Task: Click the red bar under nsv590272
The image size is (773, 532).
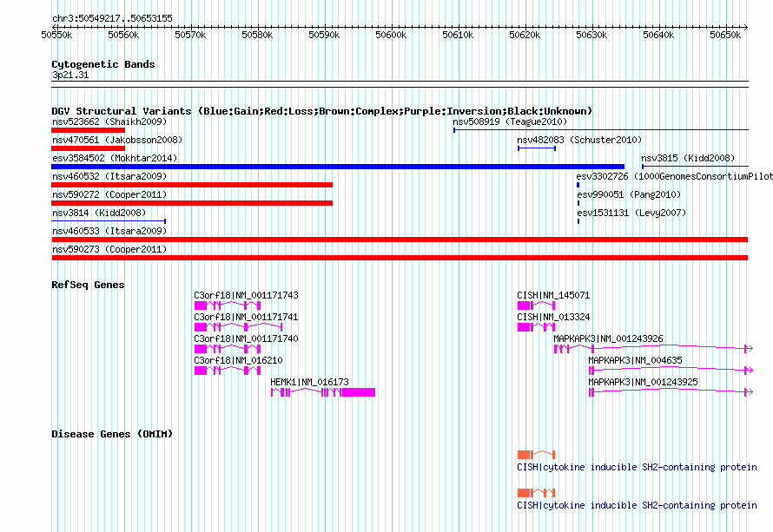Action: 192,203
